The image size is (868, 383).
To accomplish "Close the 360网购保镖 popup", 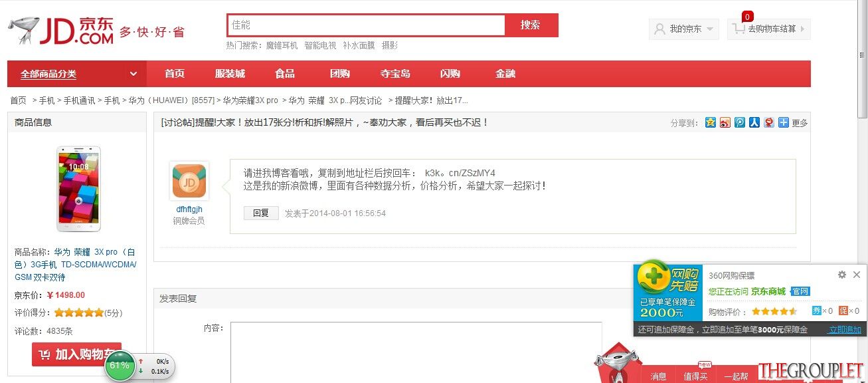I will click(857, 275).
